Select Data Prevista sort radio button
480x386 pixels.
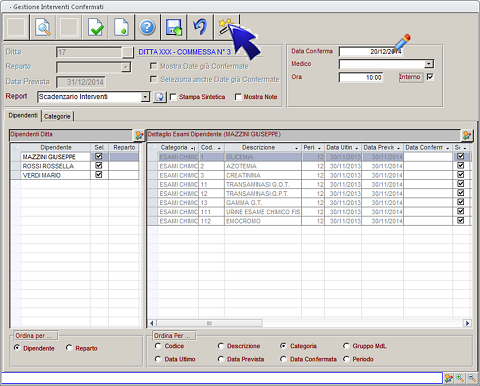(x=221, y=359)
